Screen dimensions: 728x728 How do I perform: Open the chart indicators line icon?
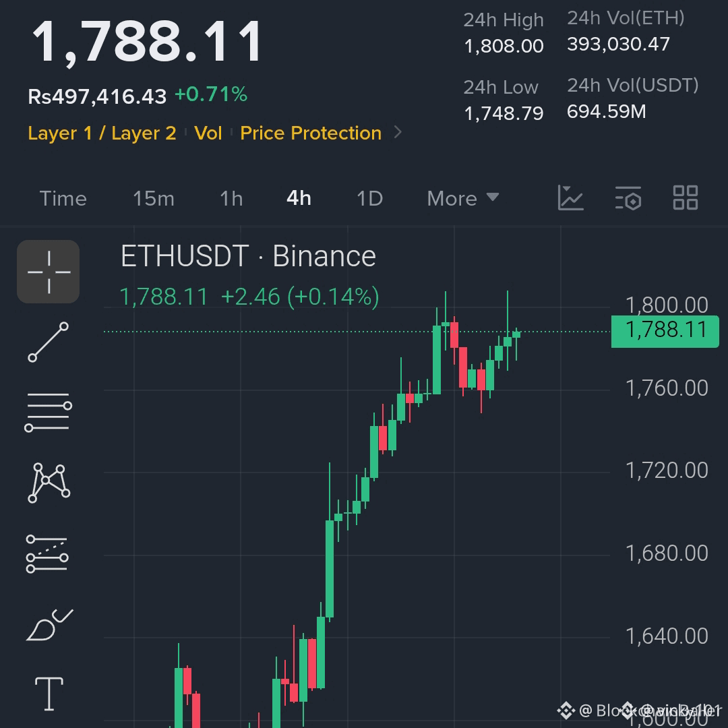click(x=570, y=198)
